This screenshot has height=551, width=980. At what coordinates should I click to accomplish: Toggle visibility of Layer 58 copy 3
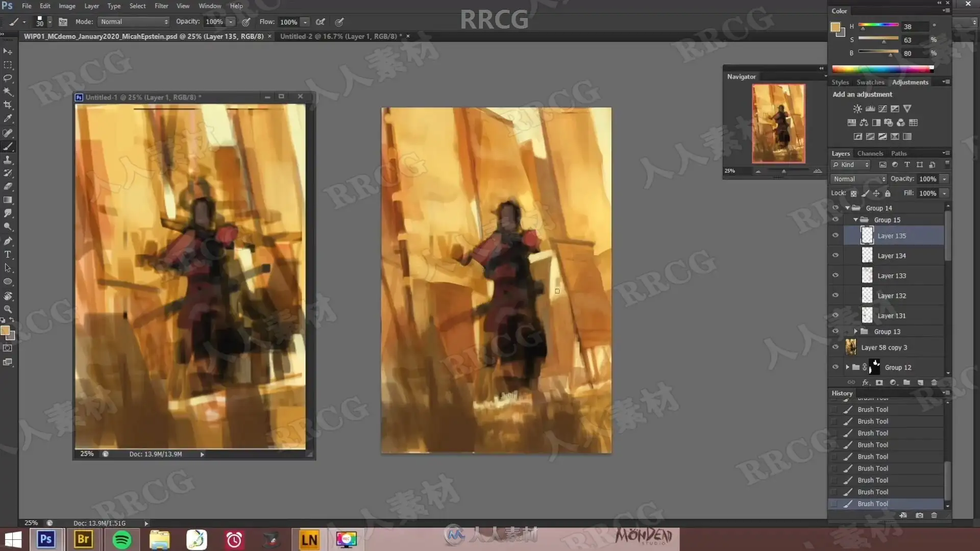pos(836,347)
